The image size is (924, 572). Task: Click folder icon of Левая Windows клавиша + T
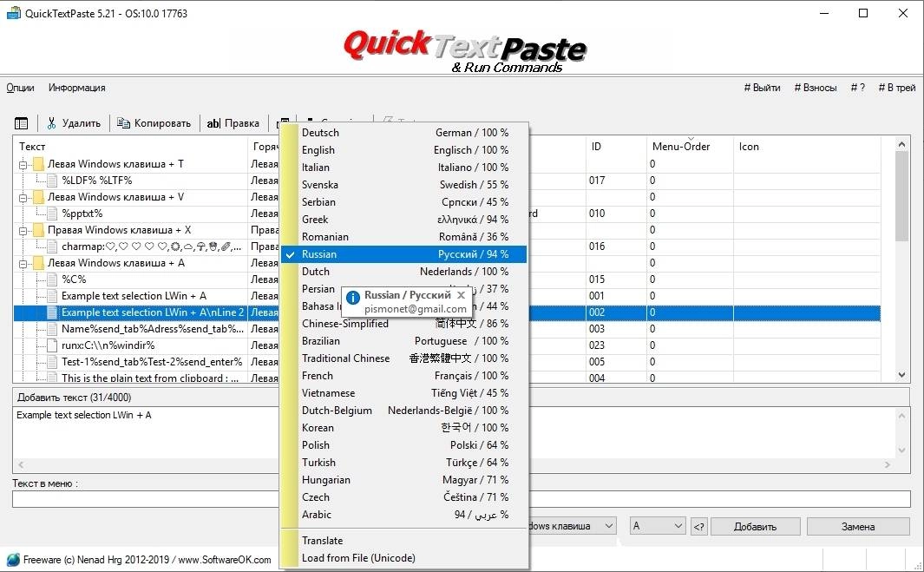38,164
